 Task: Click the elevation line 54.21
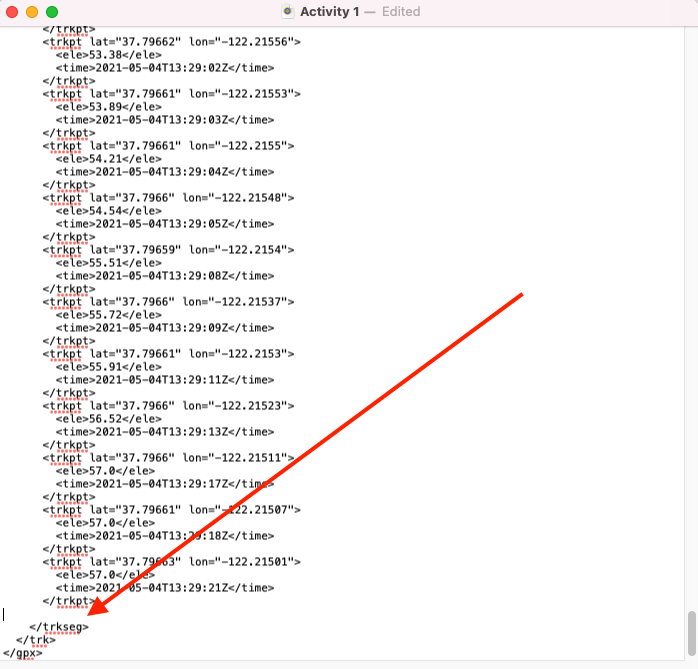[x=109, y=159]
